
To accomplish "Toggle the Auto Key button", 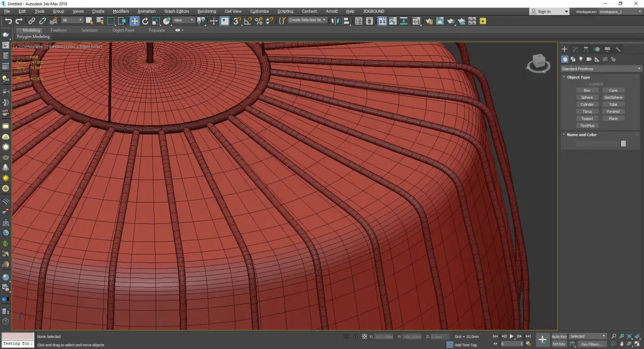I will (559, 337).
